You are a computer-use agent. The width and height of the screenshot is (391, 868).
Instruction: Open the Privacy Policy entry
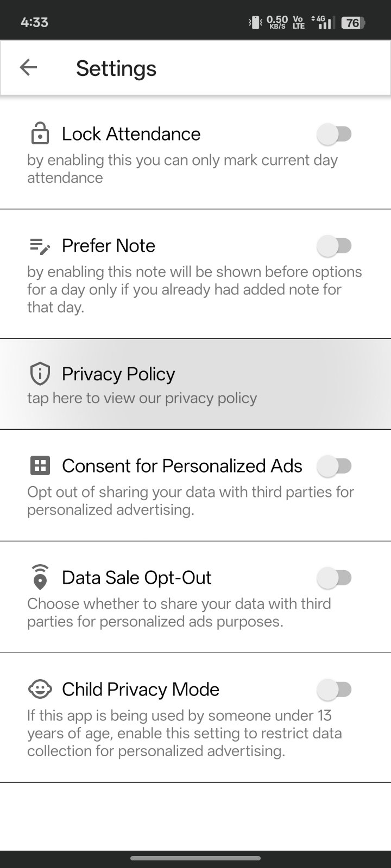point(118,374)
